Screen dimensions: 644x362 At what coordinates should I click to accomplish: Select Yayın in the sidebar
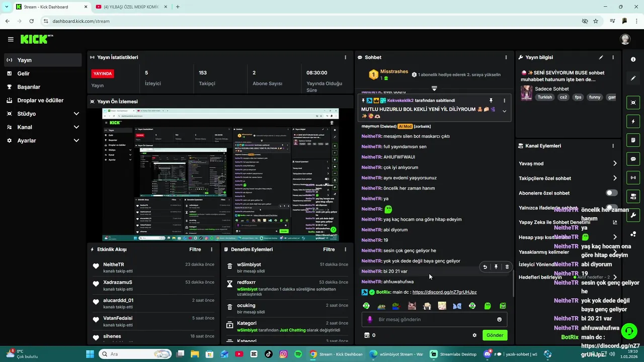[43, 60]
